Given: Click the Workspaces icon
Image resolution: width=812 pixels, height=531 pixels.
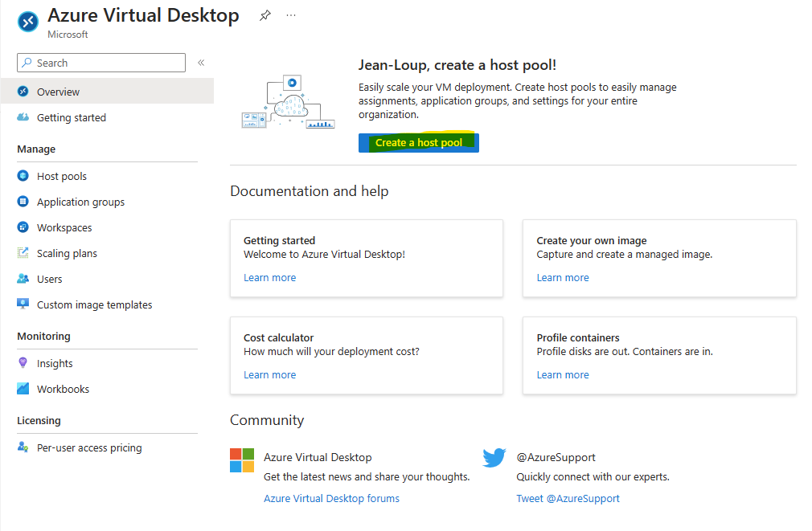Looking at the screenshot, I should click(x=23, y=227).
